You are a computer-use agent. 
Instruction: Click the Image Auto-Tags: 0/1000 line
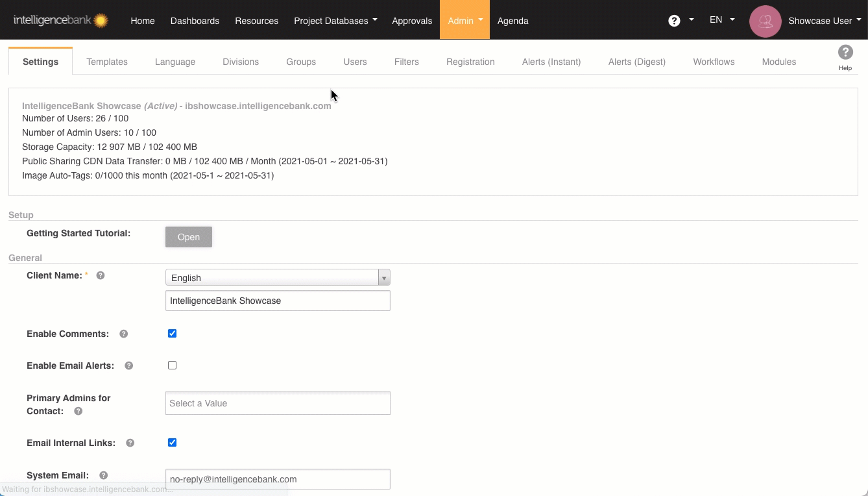(x=148, y=175)
